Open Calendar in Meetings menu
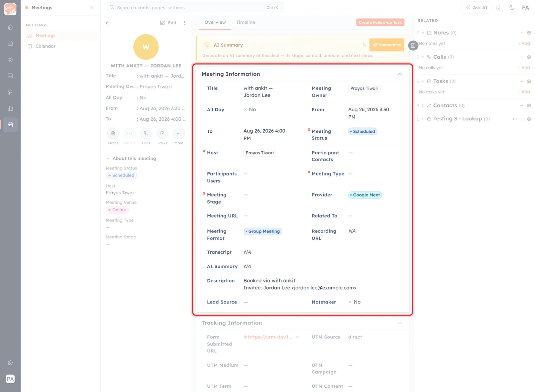The width and height of the screenshot is (535, 392). pos(45,46)
